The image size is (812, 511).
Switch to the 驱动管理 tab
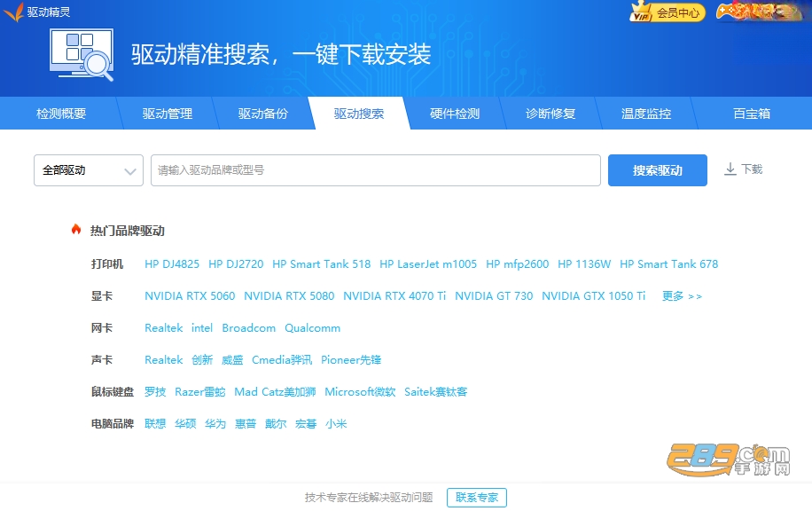(x=168, y=114)
